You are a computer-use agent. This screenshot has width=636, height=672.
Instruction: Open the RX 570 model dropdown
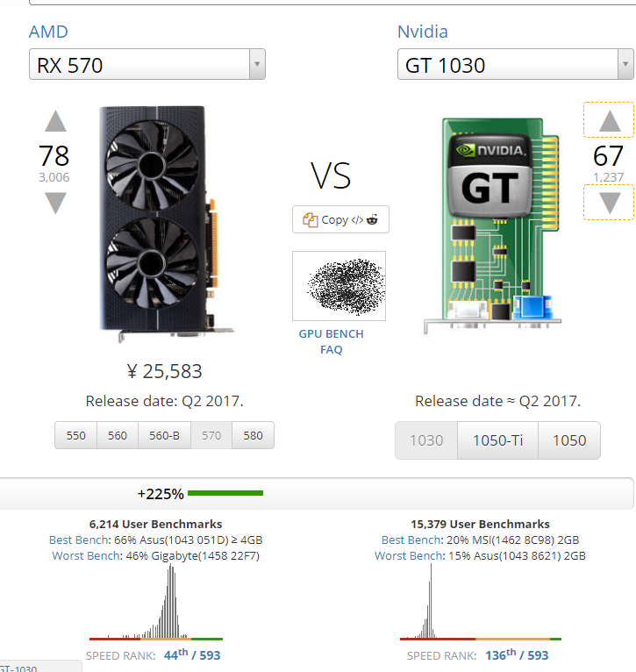[x=147, y=65]
